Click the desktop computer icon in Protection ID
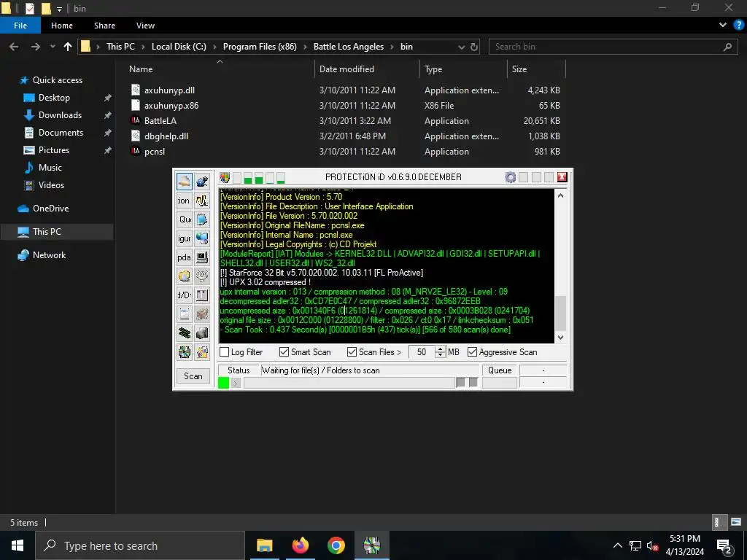747x560 pixels. (202, 257)
